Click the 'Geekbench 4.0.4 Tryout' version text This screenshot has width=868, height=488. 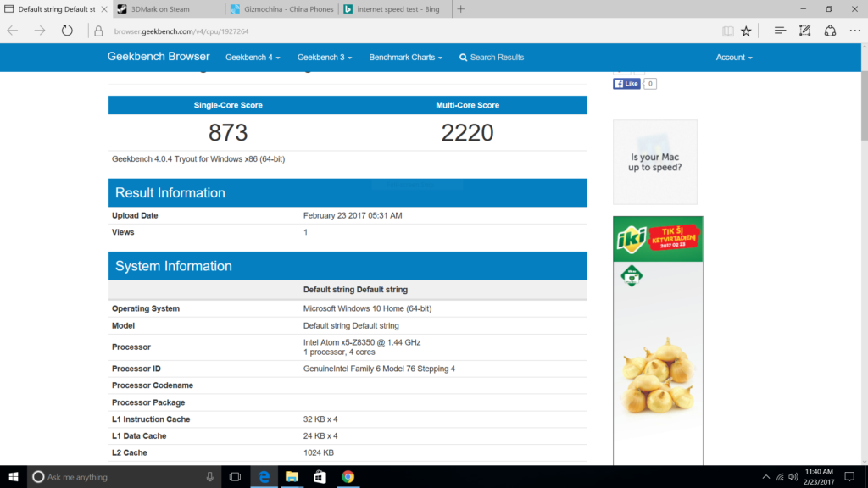(198, 158)
